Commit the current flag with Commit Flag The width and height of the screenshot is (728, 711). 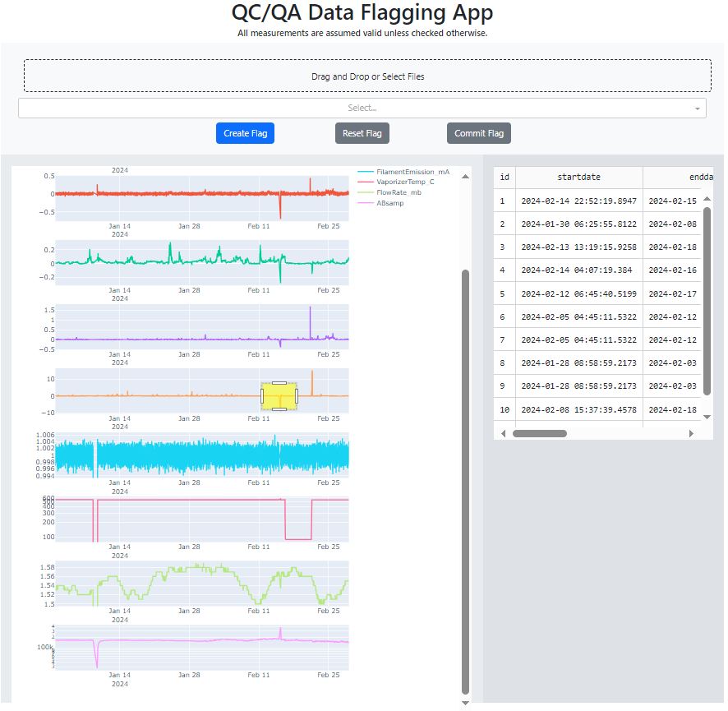pos(478,132)
